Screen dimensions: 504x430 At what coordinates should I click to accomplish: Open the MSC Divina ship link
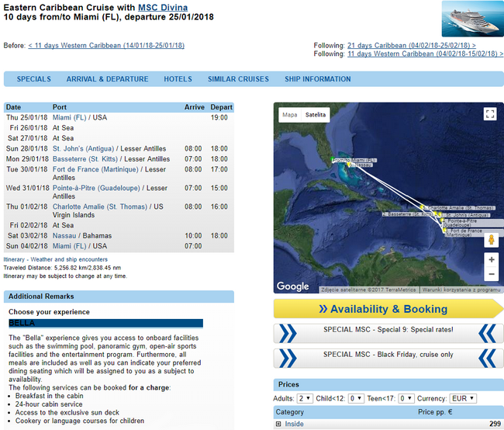click(163, 8)
